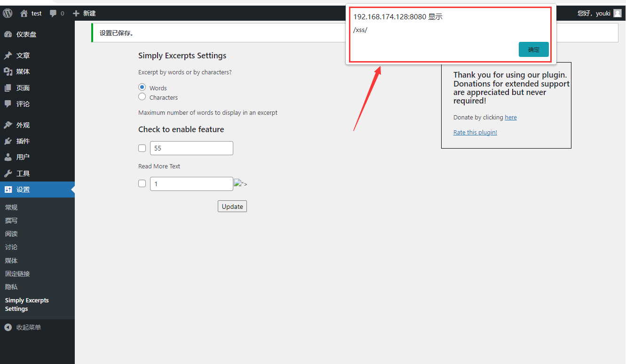This screenshot has height=364, width=626.
Task: Open Simply Excerpts Settings submenu item
Action: click(27, 305)
